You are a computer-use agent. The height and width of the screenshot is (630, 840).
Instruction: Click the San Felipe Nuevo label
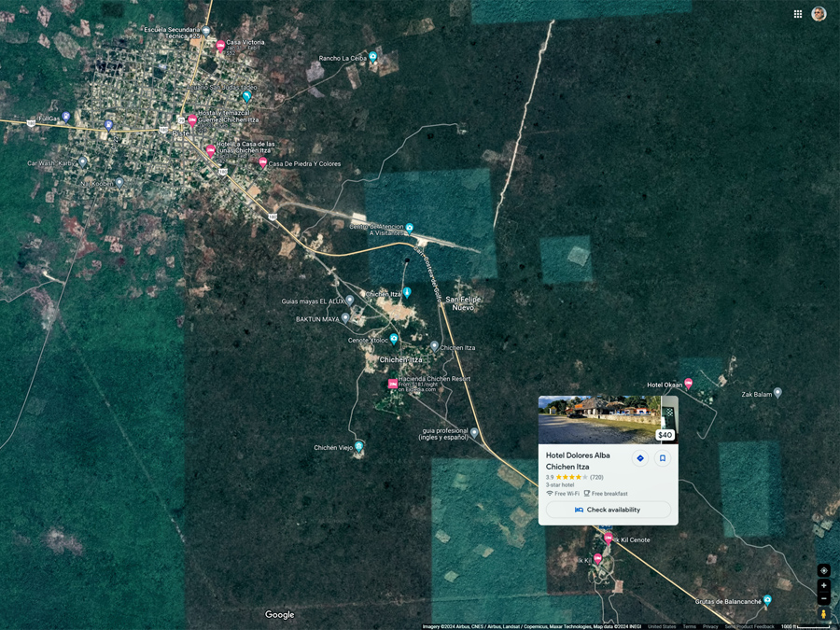463,303
